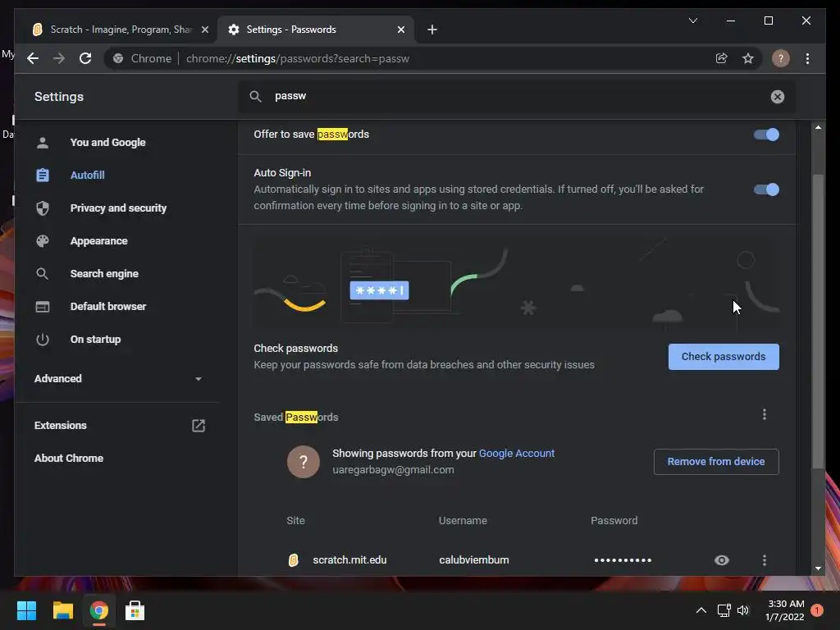Viewport: 840px width, 630px height.
Task: Close the Scratch tab
Action: click(204, 30)
